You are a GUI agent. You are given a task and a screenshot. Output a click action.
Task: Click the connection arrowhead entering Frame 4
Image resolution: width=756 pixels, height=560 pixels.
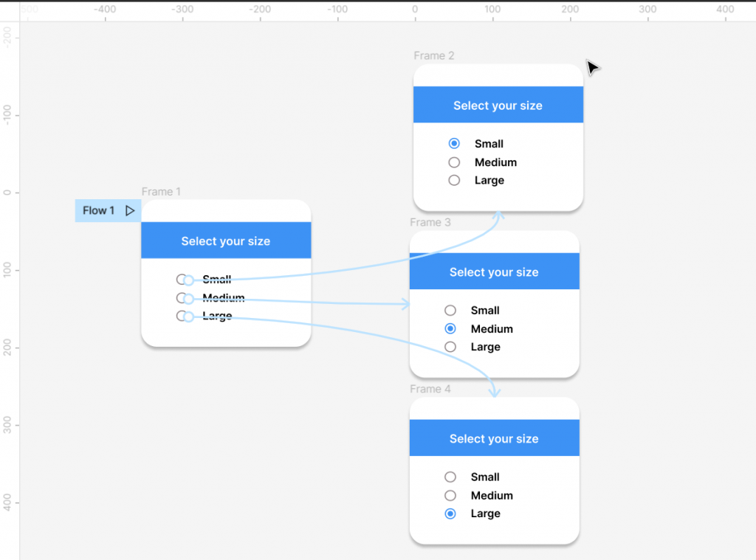point(495,395)
